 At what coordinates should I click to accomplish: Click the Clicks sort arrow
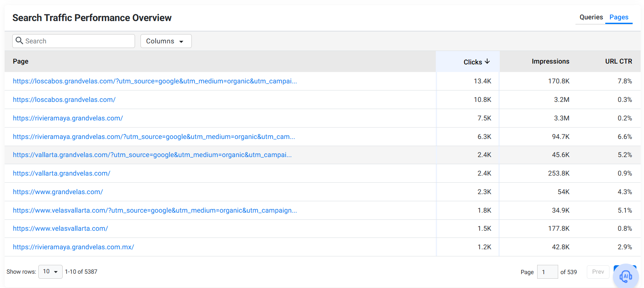click(487, 61)
